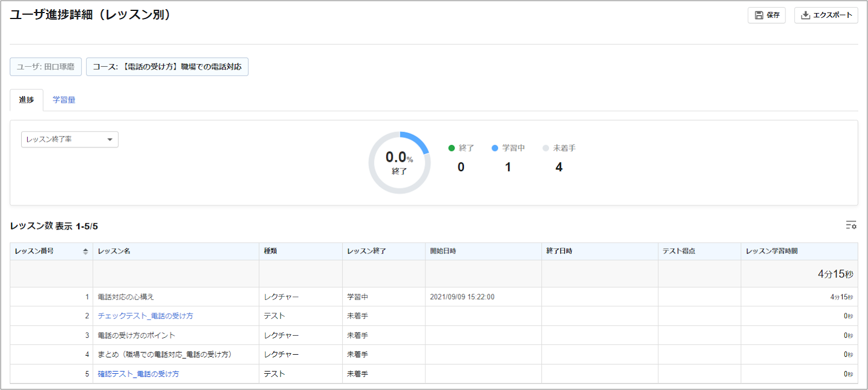Open チェックテスト_電話の受け方 link
This screenshot has height=390, width=868.
tap(145, 316)
